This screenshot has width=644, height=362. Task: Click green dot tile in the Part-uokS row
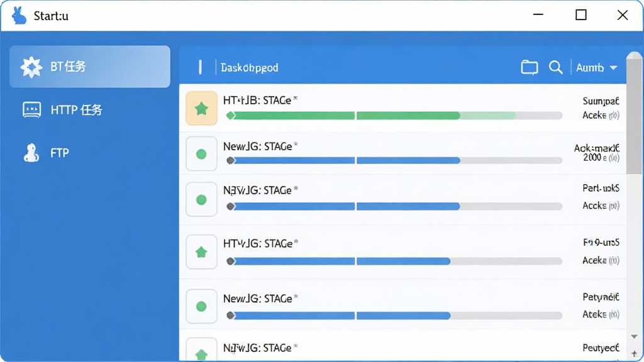coord(201,199)
